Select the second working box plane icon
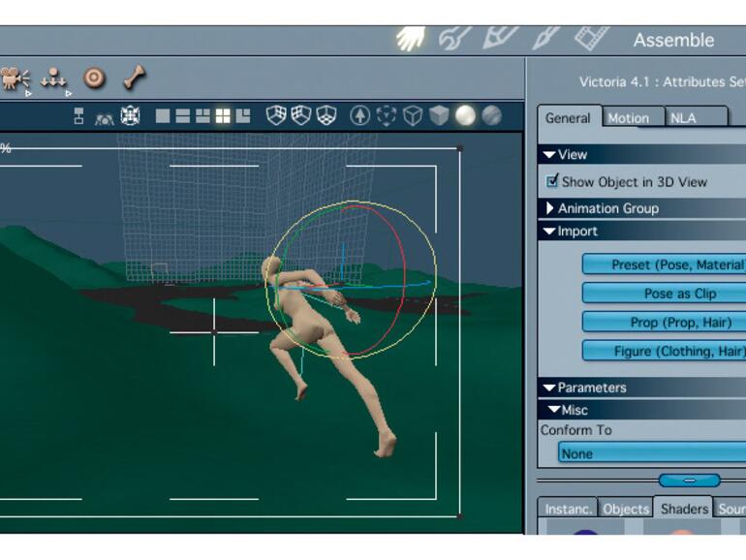The width and height of the screenshot is (746, 560). (301, 115)
